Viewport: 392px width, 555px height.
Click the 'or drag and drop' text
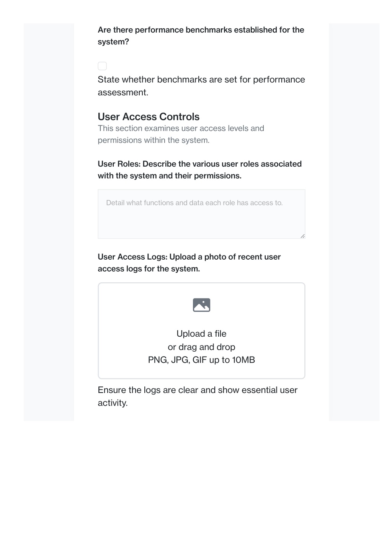pyautogui.click(x=201, y=347)
